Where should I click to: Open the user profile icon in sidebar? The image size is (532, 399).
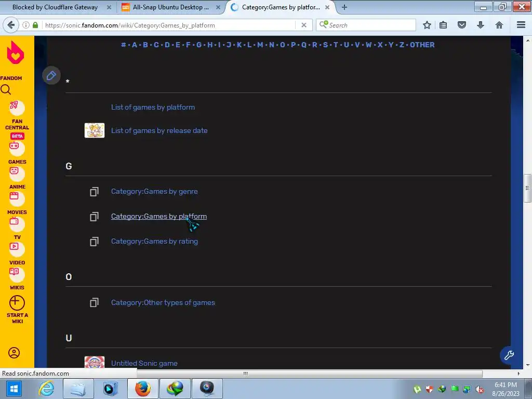(x=14, y=353)
